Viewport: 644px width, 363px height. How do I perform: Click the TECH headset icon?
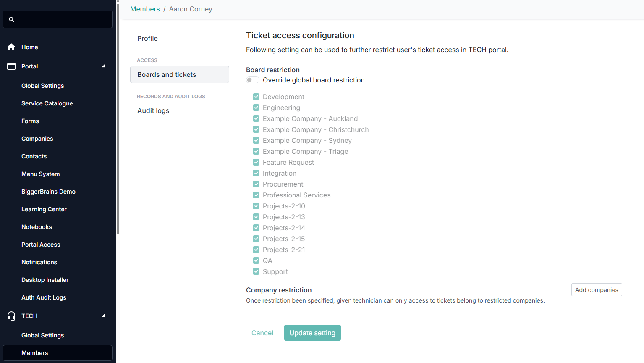tap(11, 316)
